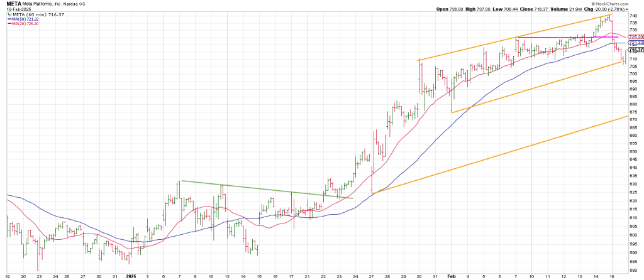Click the 2025 label on date axis
Image resolution: width=644 pixels, height=280 pixels.
click(x=131, y=276)
